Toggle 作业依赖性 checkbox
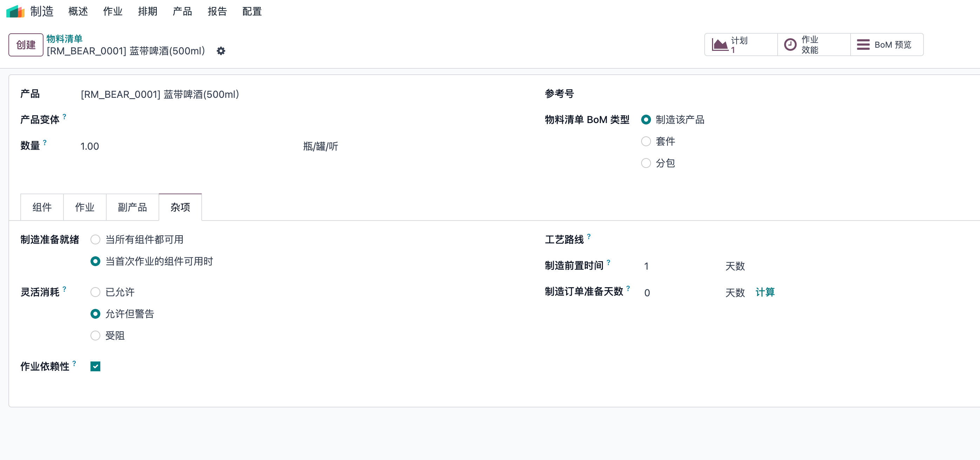The width and height of the screenshot is (980, 460). click(95, 366)
